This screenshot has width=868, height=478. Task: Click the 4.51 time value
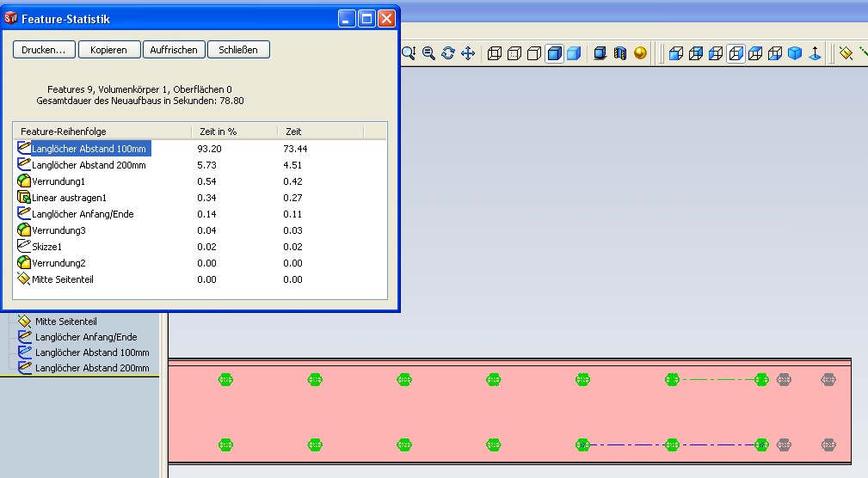292,165
